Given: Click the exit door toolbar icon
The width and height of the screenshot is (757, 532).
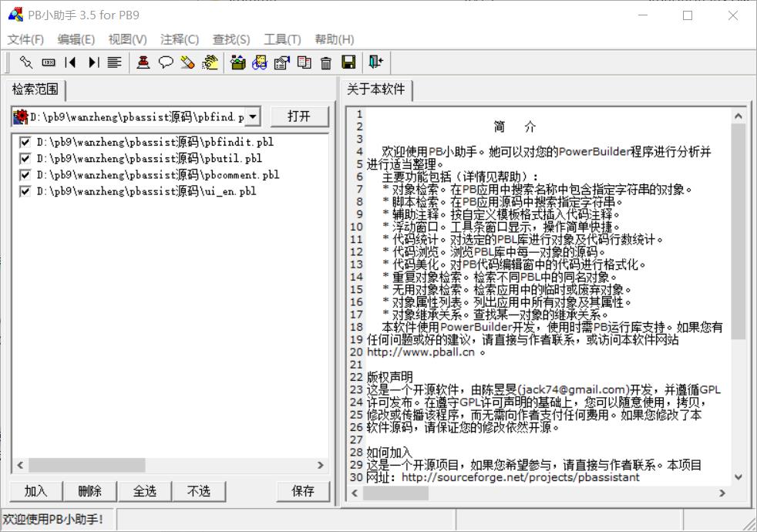Looking at the screenshot, I should click(x=375, y=62).
